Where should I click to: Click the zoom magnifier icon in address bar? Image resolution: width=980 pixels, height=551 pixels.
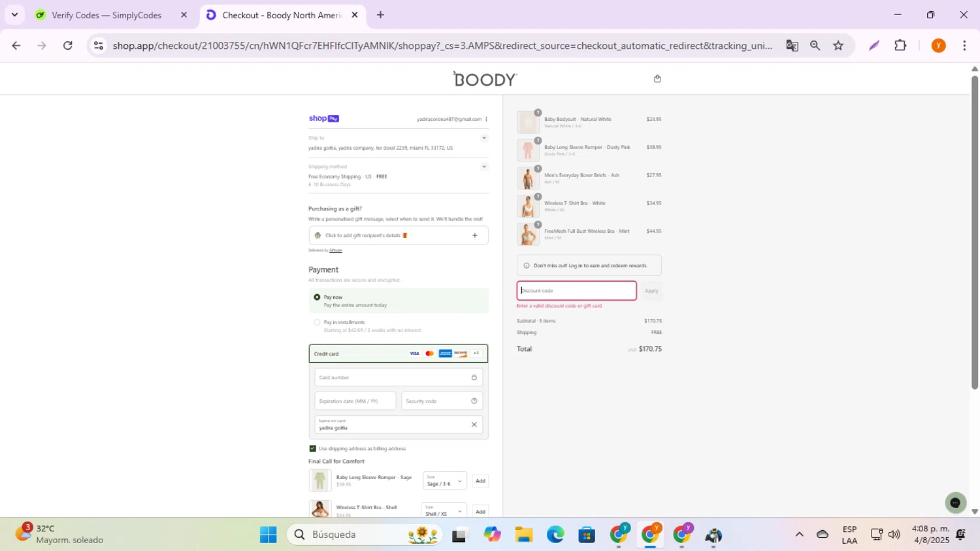(x=815, y=45)
